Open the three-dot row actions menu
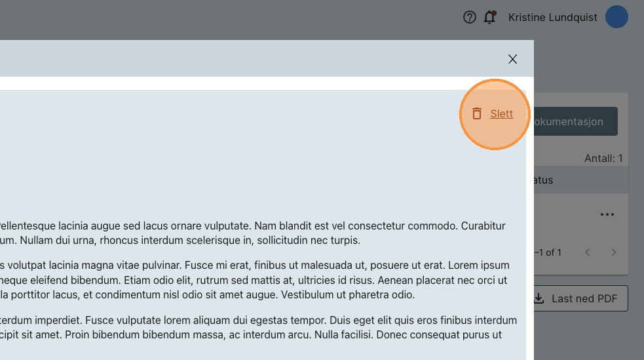The image size is (644, 360). tap(607, 214)
